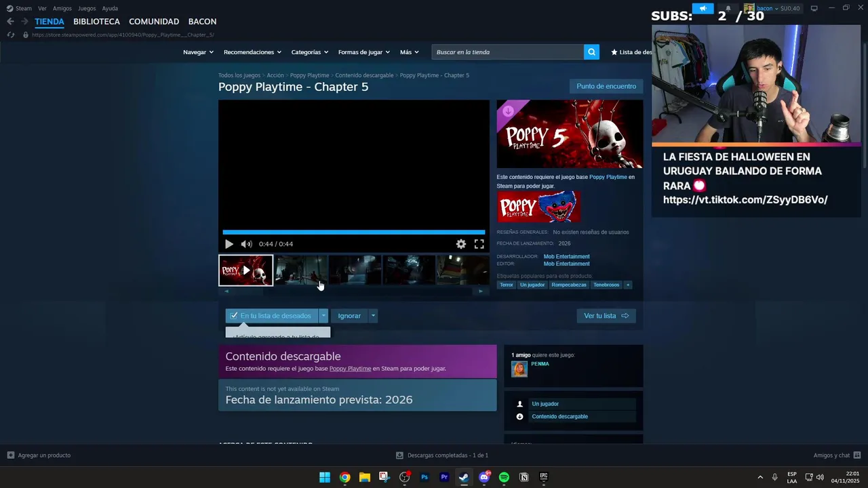Open Premiere Pro from the taskbar
The height and width of the screenshot is (488, 868).
pyautogui.click(x=444, y=477)
